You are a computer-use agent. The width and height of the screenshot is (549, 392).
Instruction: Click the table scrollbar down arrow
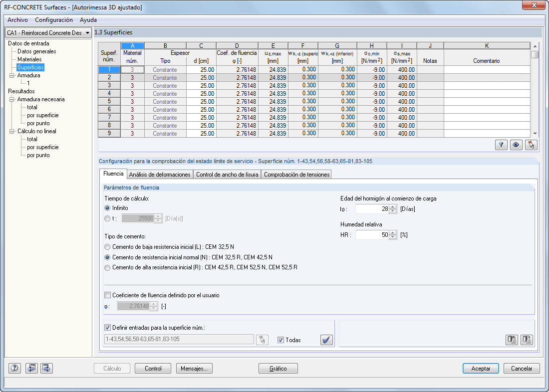535,134
